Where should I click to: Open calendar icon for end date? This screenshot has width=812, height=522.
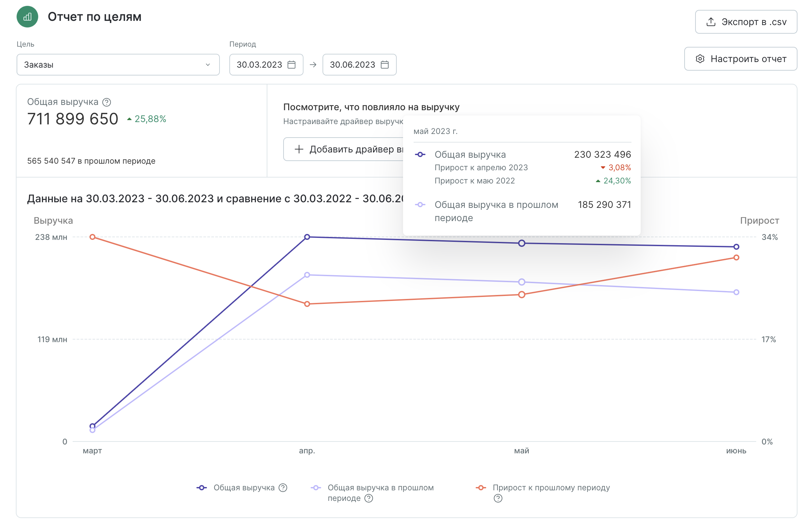point(385,64)
